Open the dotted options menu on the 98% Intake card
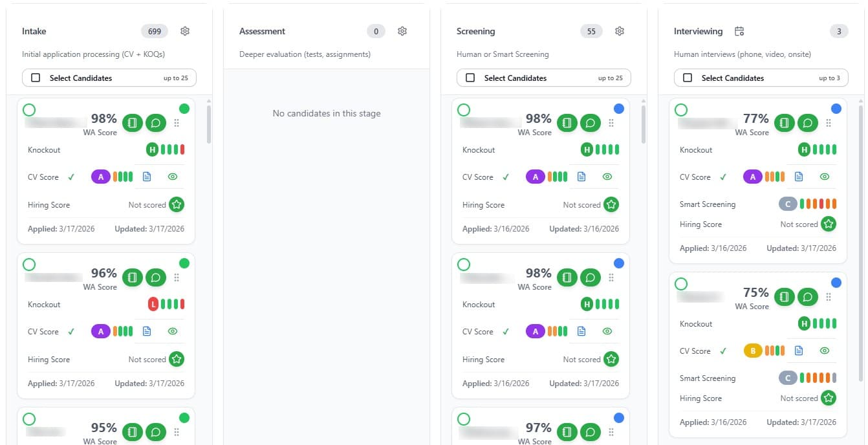The height and width of the screenshot is (445, 868). [x=176, y=123]
